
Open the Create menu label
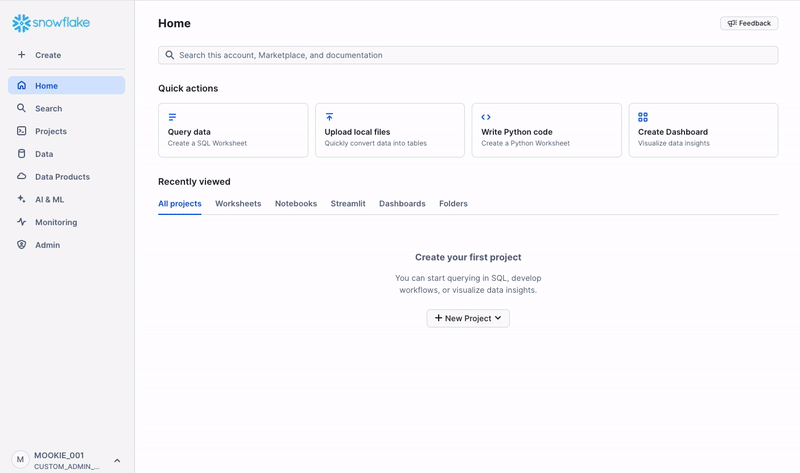coord(48,55)
